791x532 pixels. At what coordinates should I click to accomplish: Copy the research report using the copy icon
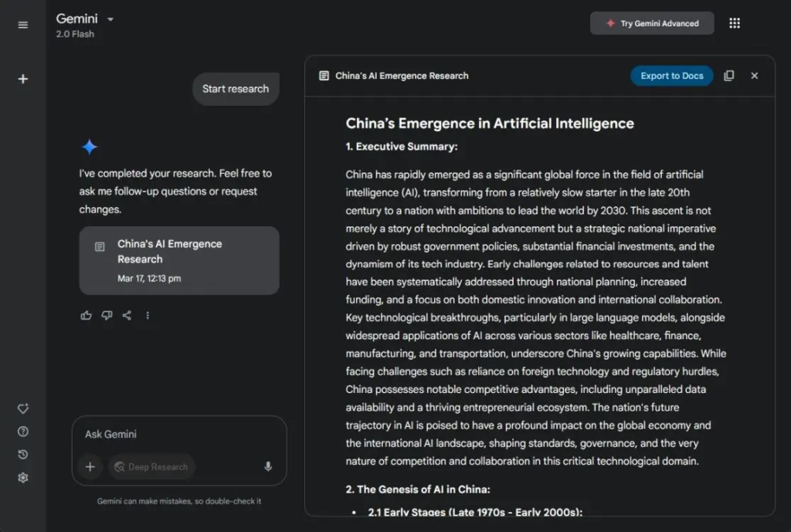tap(729, 75)
